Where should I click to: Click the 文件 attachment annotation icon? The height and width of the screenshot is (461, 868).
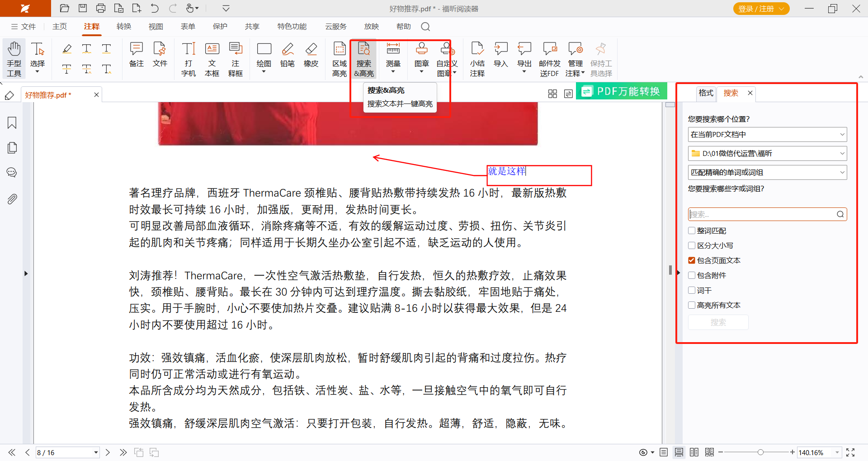click(x=160, y=55)
